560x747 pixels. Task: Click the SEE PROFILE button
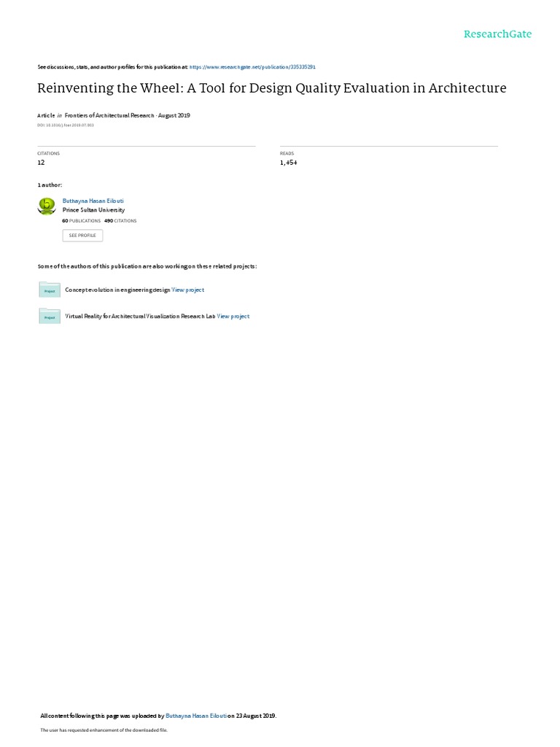pos(82,236)
